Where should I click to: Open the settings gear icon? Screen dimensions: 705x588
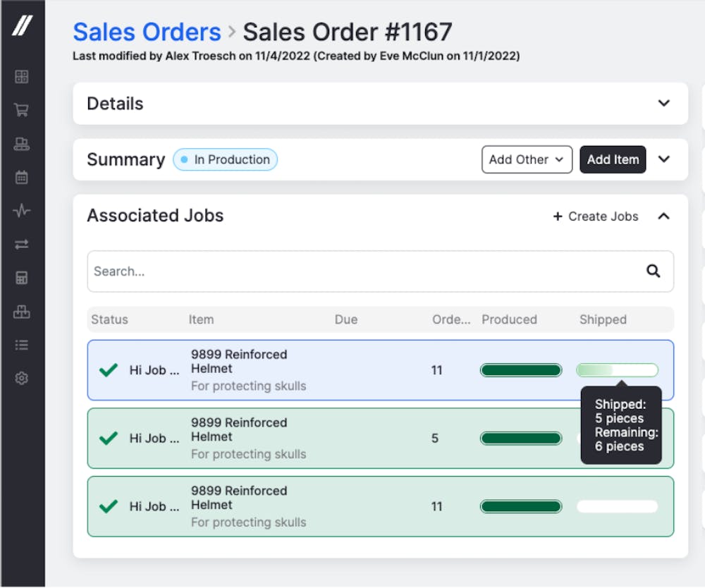tap(22, 379)
